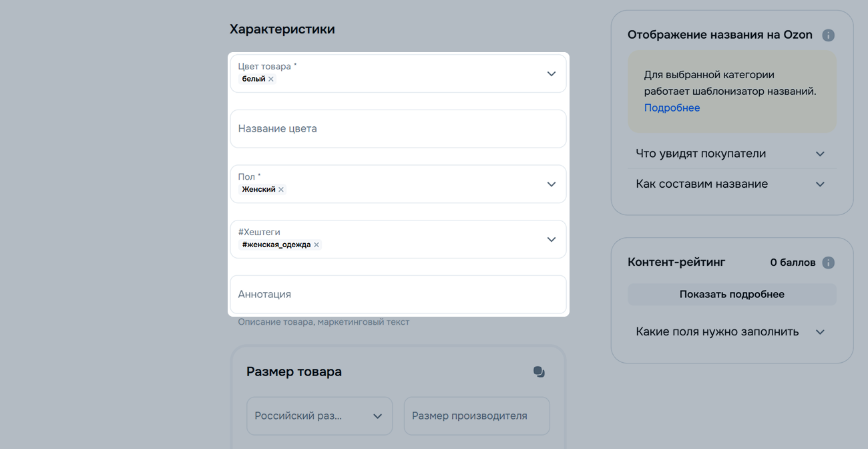This screenshot has height=449, width=868.
Task: Remove the Женский gender tag
Action: (281, 190)
